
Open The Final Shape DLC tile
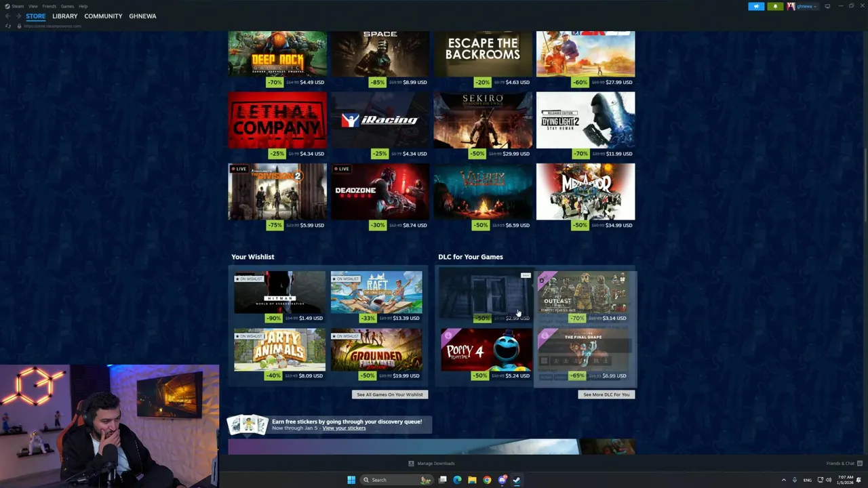coord(584,350)
